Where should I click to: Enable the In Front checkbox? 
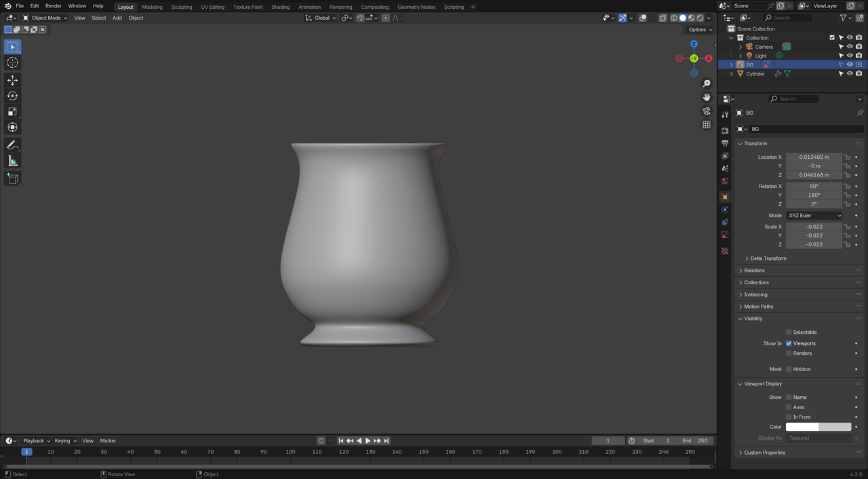tap(789, 417)
